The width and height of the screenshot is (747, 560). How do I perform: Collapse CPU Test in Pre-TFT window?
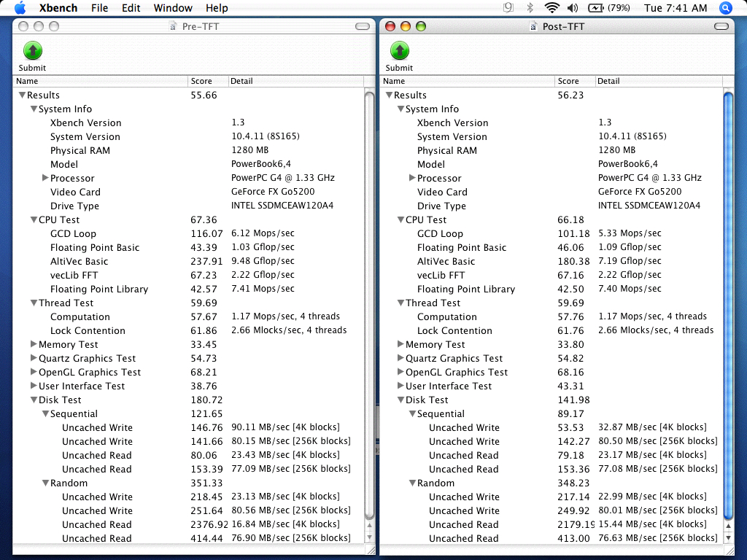(34, 219)
